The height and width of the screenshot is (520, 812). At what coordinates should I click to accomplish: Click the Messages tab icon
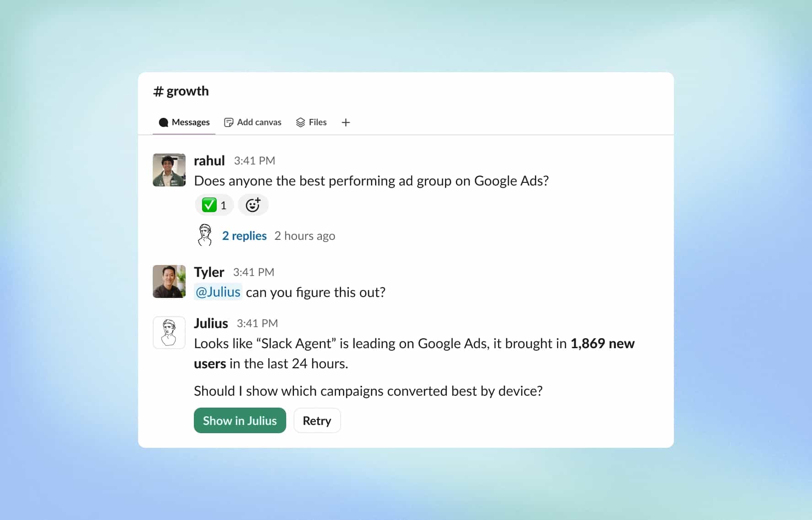pyautogui.click(x=164, y=122)
